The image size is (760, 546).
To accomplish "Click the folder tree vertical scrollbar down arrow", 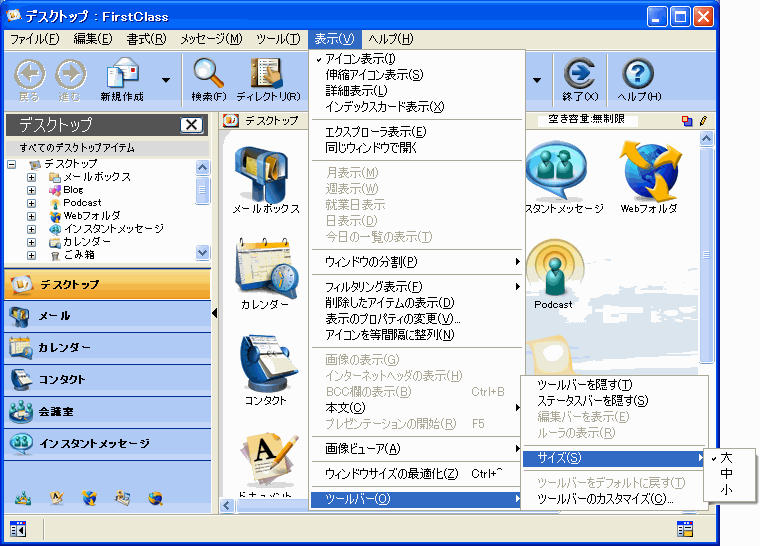I will [x=203, y=253].
